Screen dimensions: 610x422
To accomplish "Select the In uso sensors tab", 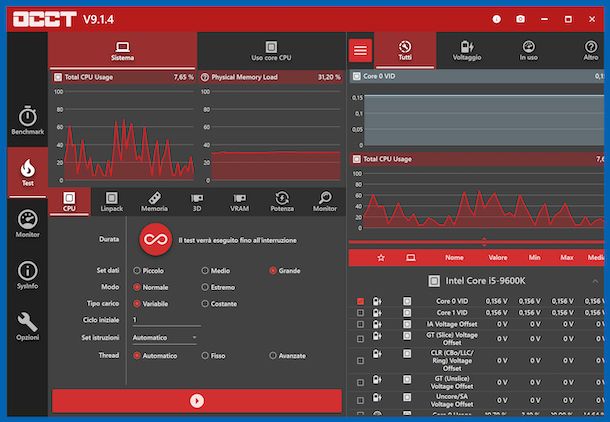I will (x=528, y=51).
